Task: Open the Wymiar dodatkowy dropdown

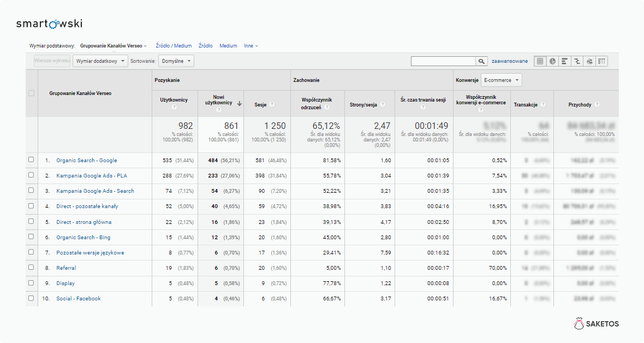Action: (100, 61)
